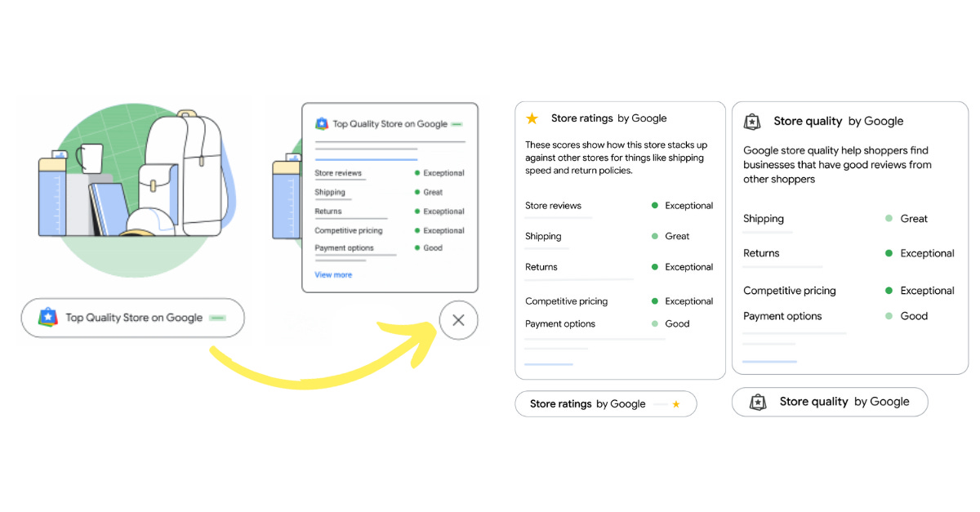This screenshot has height=512, width=980.
Task: Click Shipping in Store quality card
Action: point(764,219)
